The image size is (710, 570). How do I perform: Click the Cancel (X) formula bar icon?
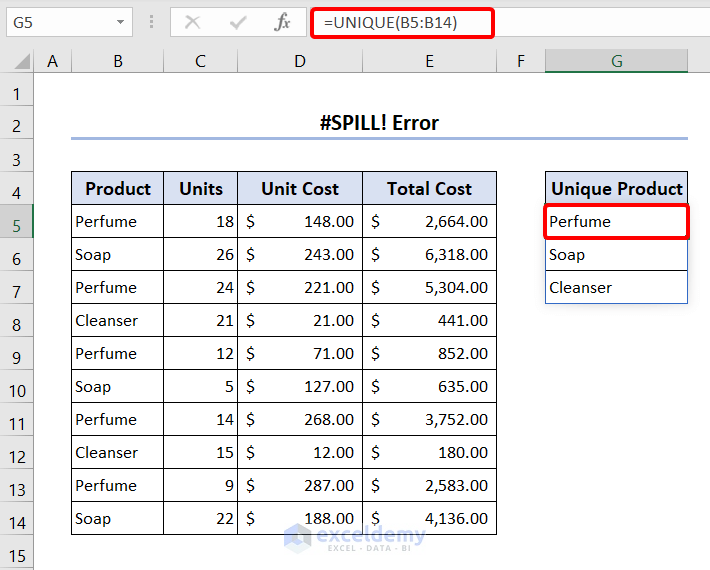tap(192, 21)
